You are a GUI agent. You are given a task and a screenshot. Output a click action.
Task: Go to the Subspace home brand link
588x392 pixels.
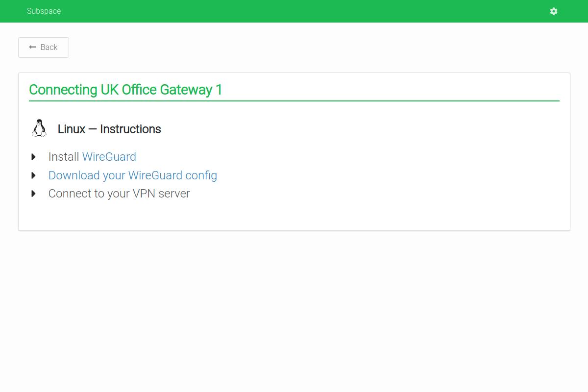pos(44,11)
